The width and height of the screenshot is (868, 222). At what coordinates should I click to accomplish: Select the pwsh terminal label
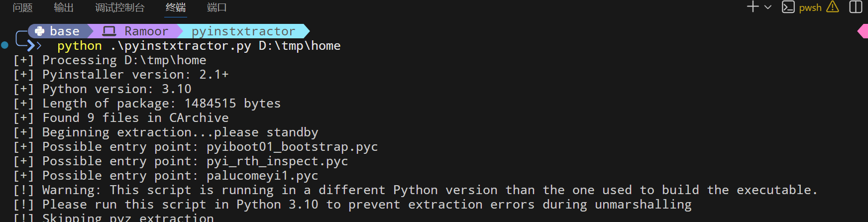(x=810, y=7)
